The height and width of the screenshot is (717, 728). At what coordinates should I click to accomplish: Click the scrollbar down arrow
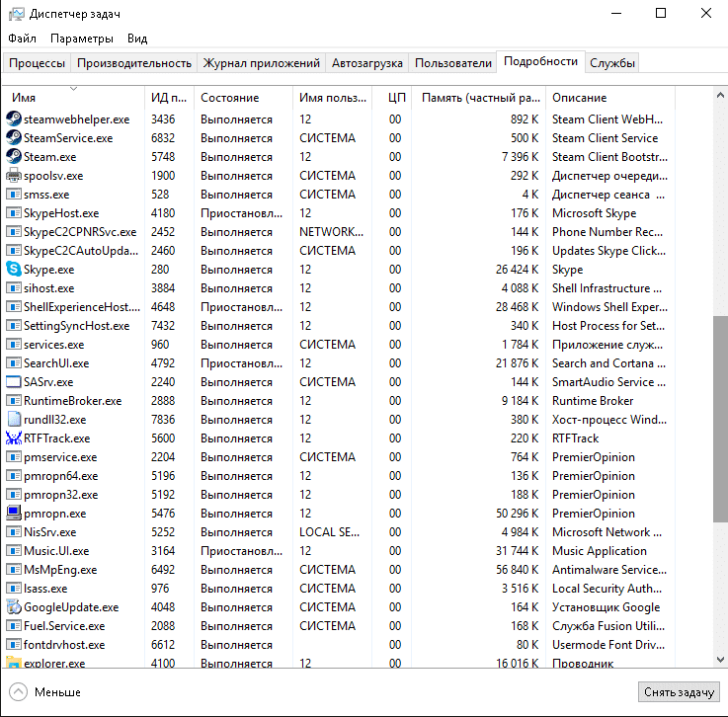[720, 659]
